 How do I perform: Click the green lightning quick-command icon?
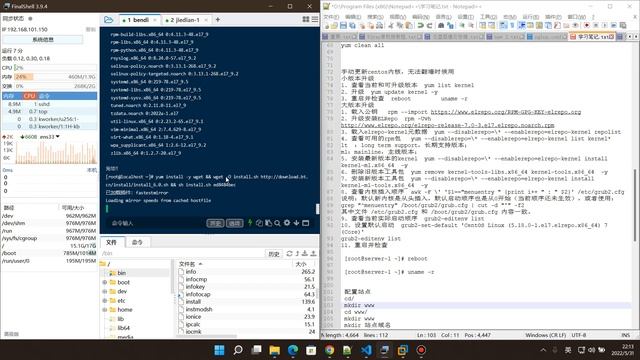[250, 222]
